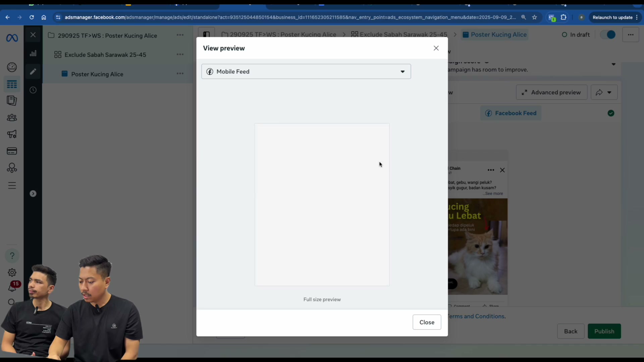Click the Meta logo icon
This screenshot has height=362, width=644.
click(12, 38)
